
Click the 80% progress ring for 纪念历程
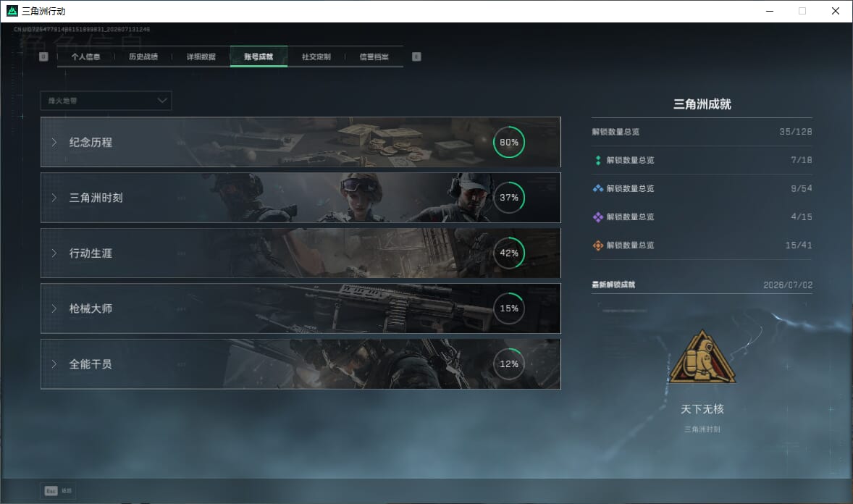pos(509,142)
